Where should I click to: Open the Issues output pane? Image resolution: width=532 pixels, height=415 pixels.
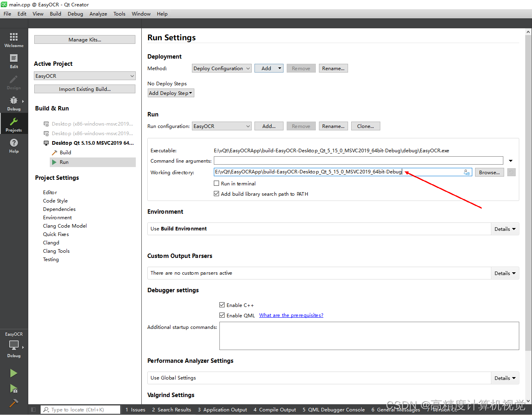[x=135, y=410]
